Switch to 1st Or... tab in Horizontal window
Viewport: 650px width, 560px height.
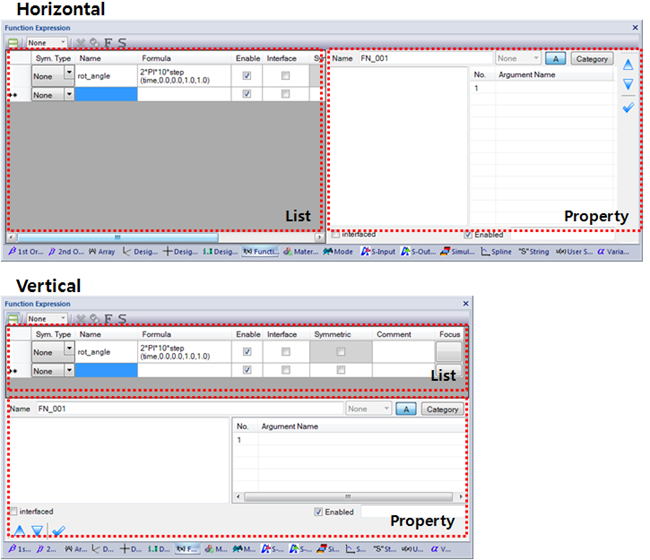click(26, 251)
